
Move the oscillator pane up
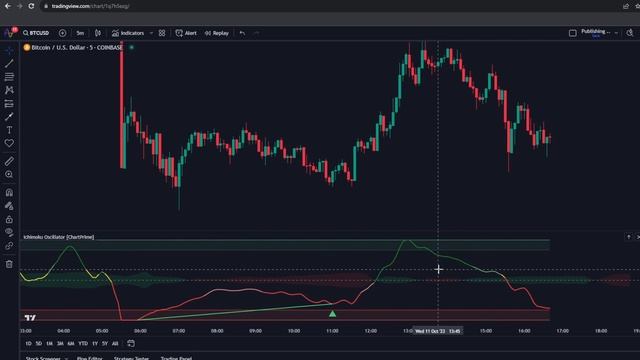(x=629, y=237)
